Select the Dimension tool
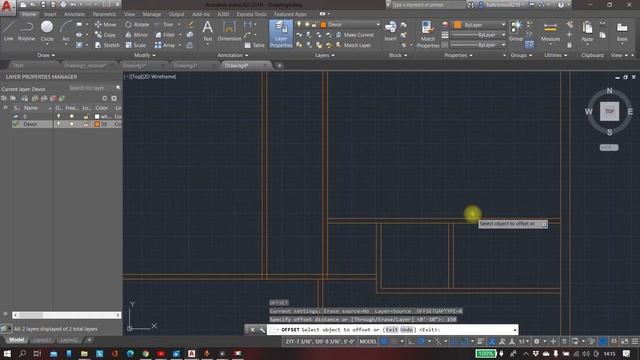The height and width of the screenshot is (360, 640). 229,31
